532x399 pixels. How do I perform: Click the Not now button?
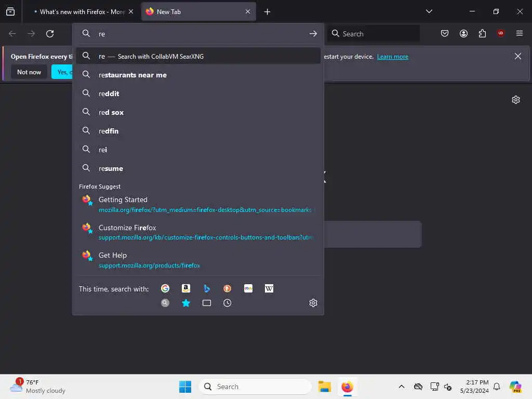tap(29, 72)
